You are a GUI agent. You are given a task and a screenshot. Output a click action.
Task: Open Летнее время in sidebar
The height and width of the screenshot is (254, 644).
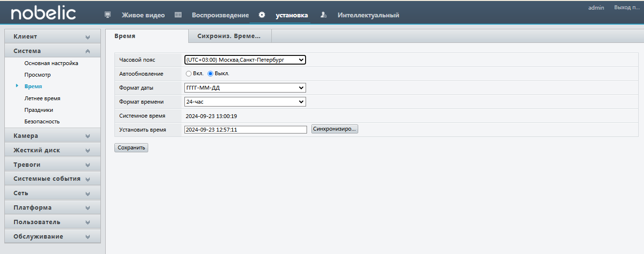point(42,98)
